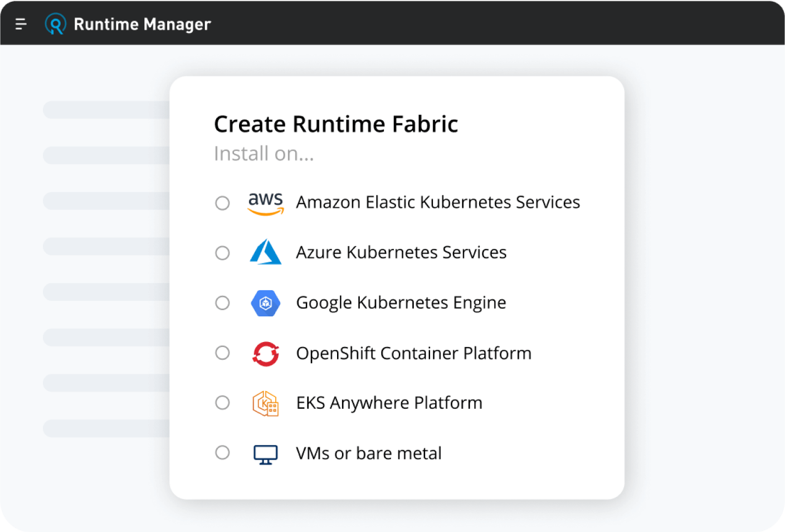Click the Google Kubernetes Engine hexagon icon

click(x=266, y=303)
